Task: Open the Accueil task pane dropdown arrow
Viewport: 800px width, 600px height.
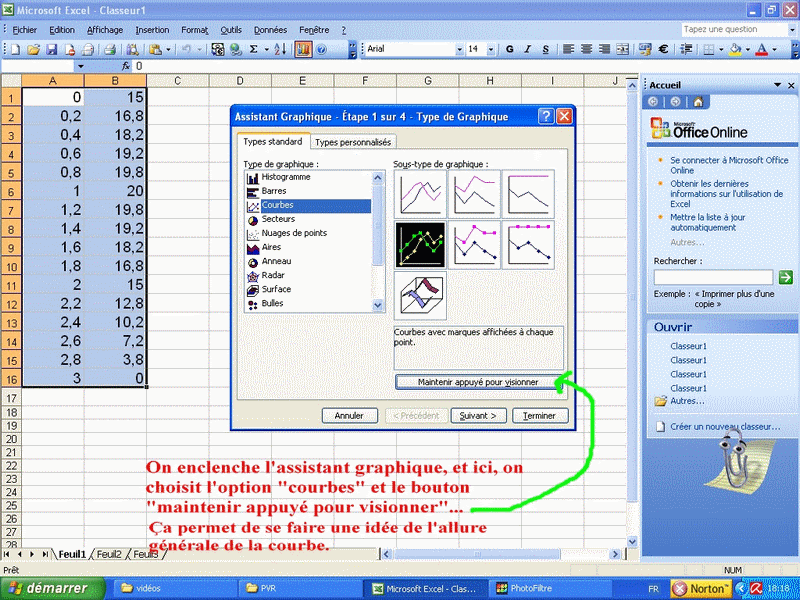Action: [x=778, y=85]
